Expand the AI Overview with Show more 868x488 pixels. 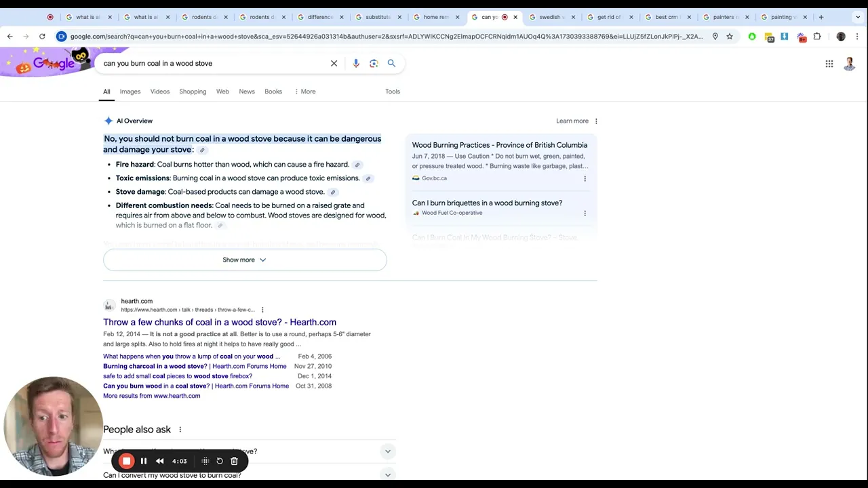click(x=245, y=260)
